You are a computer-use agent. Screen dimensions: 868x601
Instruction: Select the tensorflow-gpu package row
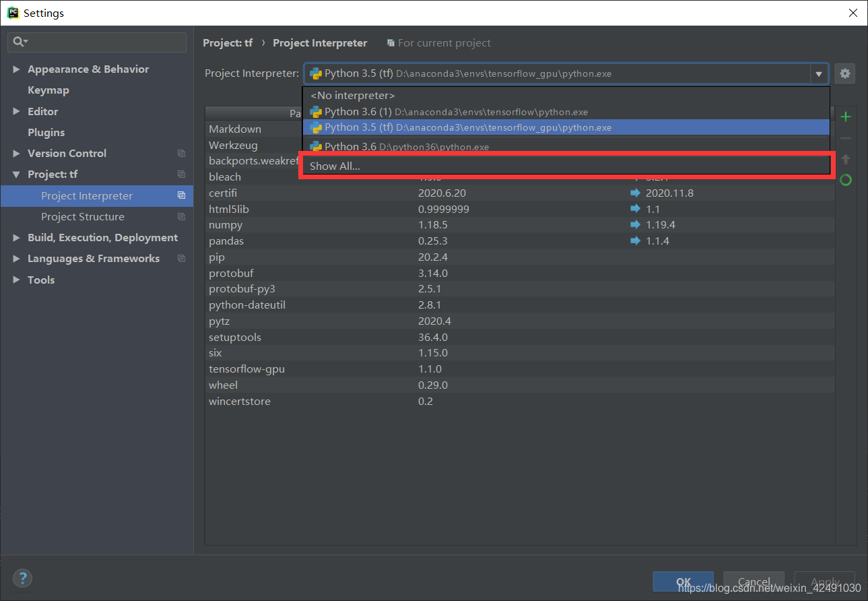click(x=520, y=369)
